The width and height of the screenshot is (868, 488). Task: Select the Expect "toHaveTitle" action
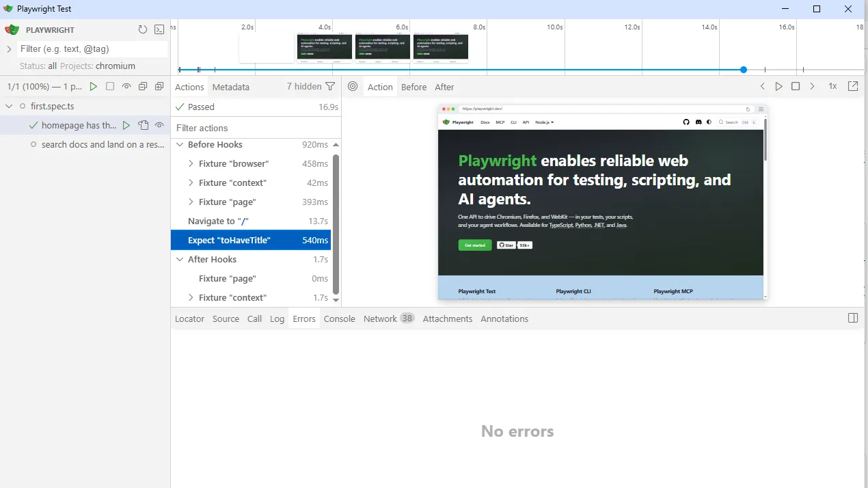click(x=251, y=240)
